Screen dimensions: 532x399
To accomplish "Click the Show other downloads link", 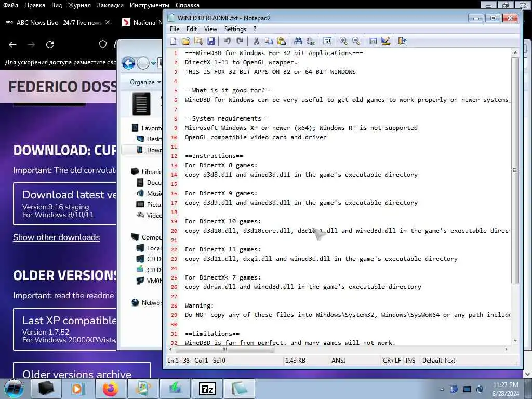I will click(x=56, y=237).
